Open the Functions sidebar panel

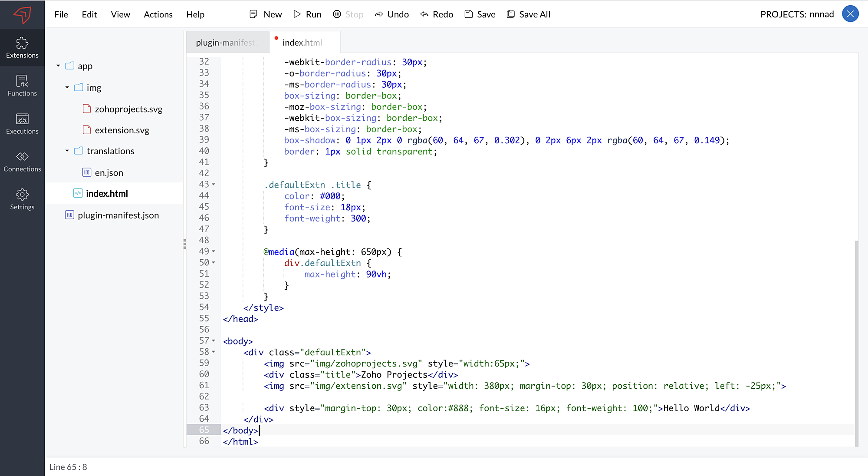pos(22,86)
